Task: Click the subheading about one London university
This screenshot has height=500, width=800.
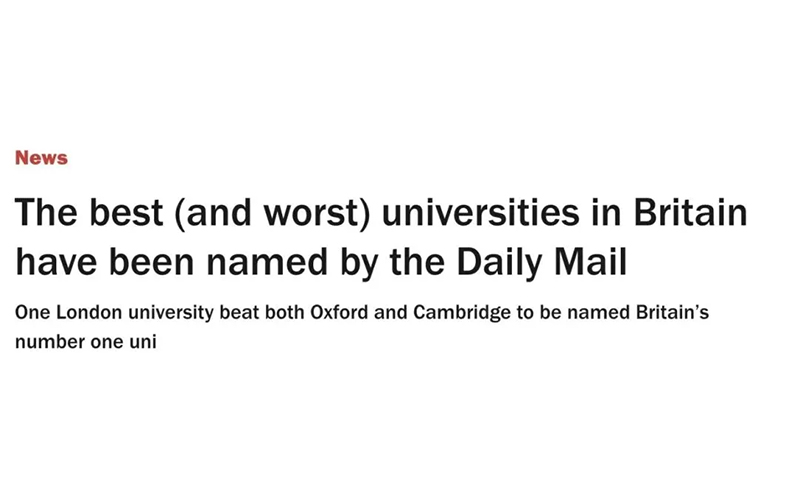Action: pos(362,313)
